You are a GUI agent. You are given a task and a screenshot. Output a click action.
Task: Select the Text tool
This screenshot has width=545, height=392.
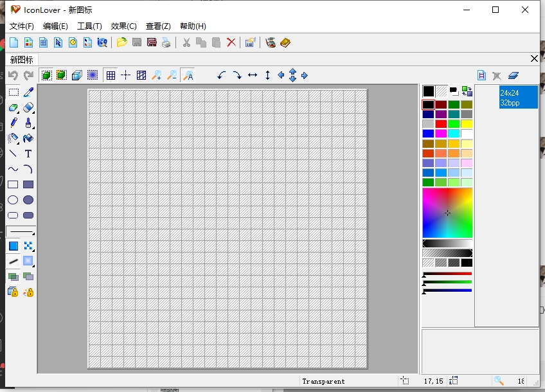click(x=28, y=154)
